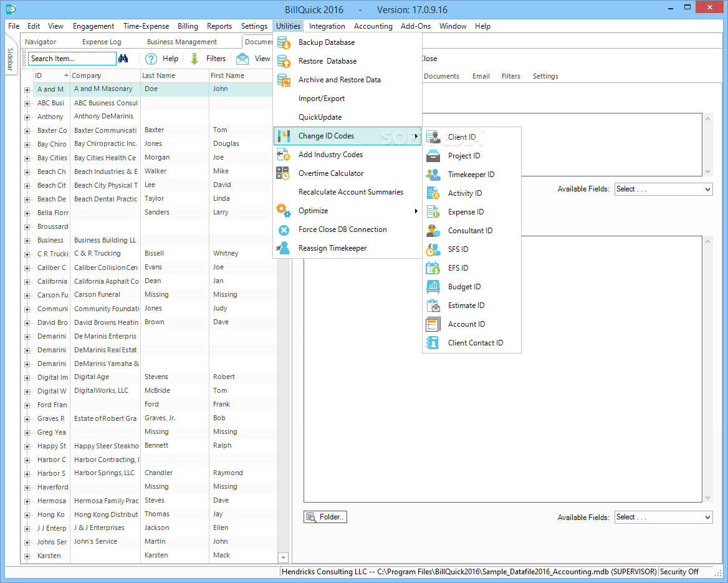Open the Reports menu

coord(219,26)
